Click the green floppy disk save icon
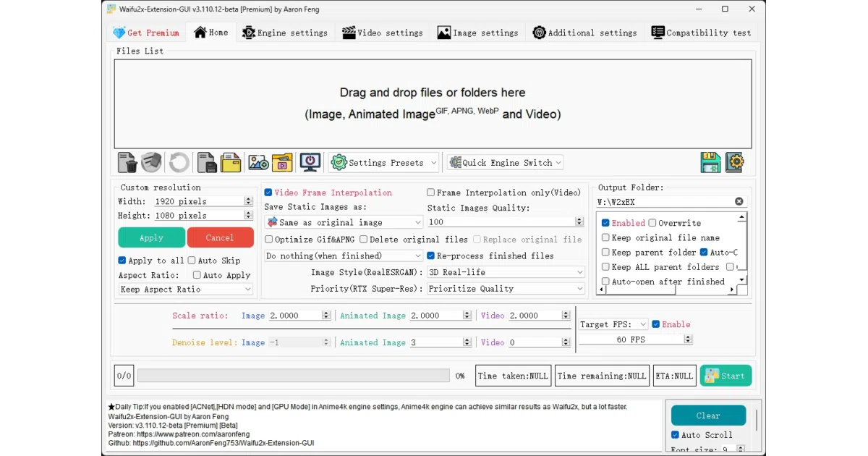 click(710, 162)
